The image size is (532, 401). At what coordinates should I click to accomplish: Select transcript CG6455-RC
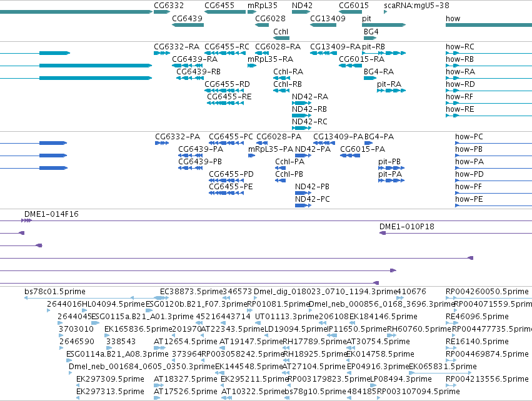click(227, 47)
